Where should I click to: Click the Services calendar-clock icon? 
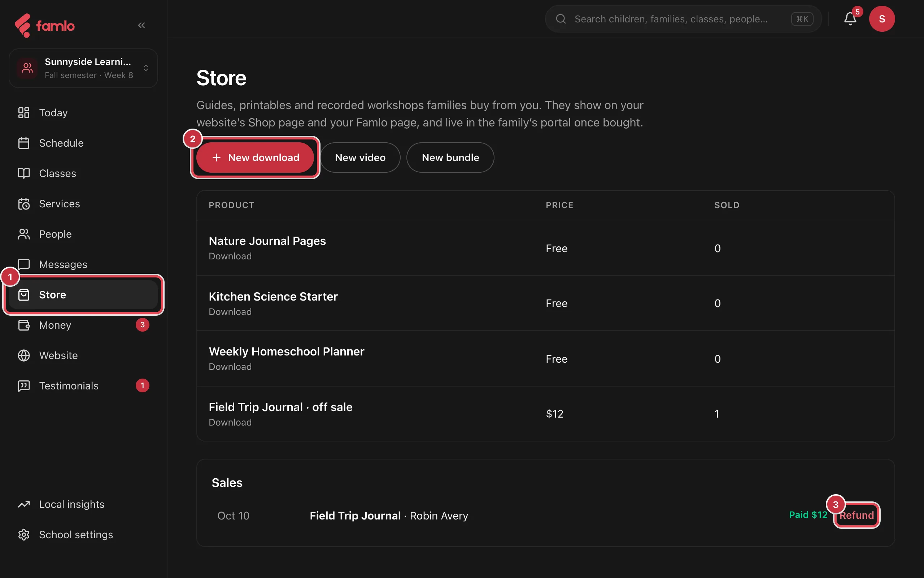24,204
